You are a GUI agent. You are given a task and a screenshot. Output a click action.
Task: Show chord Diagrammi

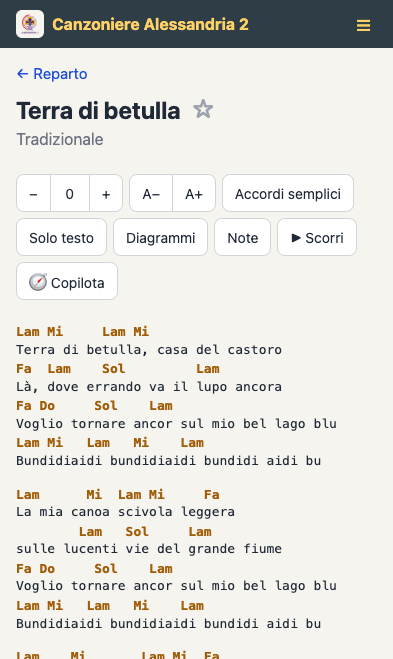point(161,237)
